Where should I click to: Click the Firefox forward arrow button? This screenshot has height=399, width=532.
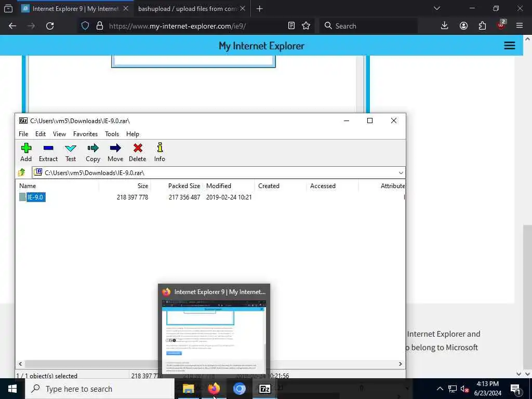31,26
